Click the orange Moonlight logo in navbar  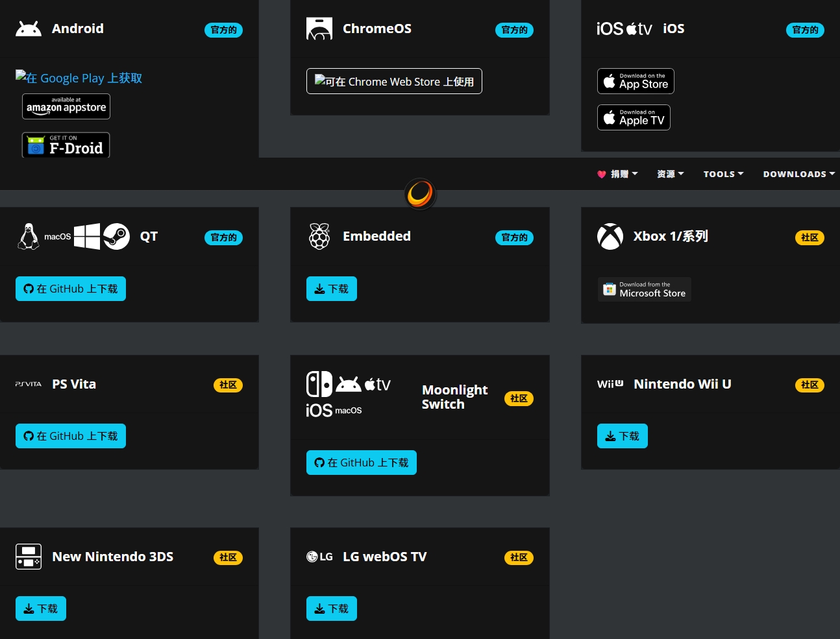[420, 193]
